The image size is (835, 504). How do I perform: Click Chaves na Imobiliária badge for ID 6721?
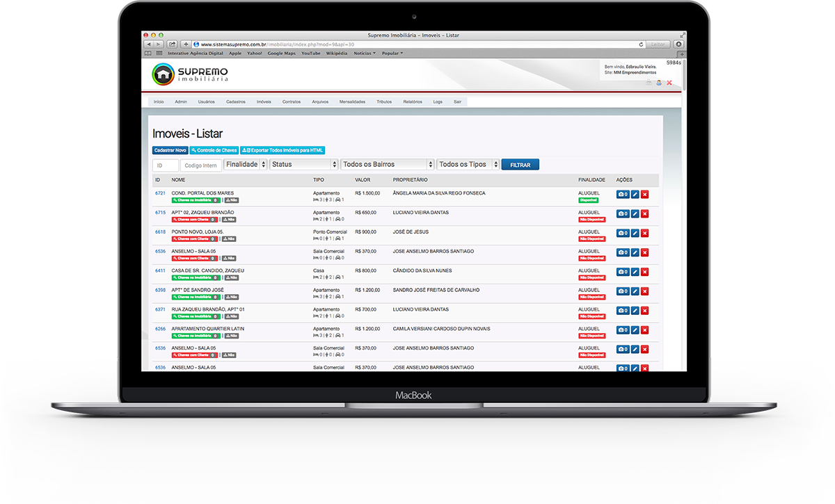coord(196,200)
